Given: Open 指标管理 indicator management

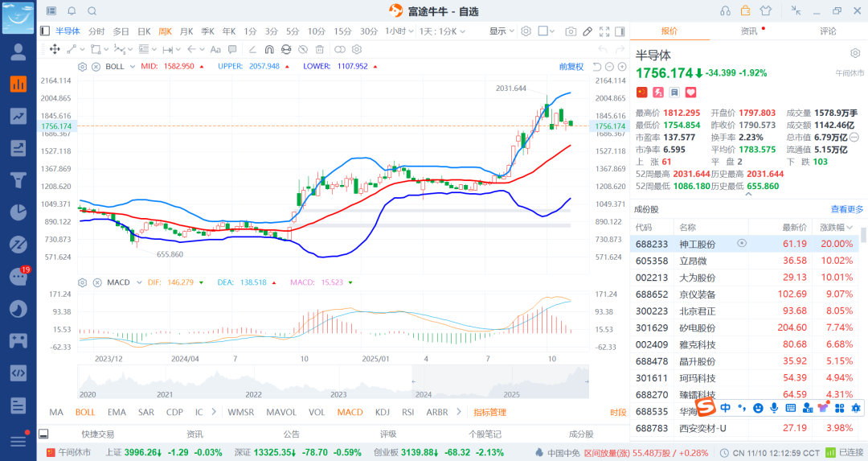Looking at the screenshot, I should click(489, 412).
